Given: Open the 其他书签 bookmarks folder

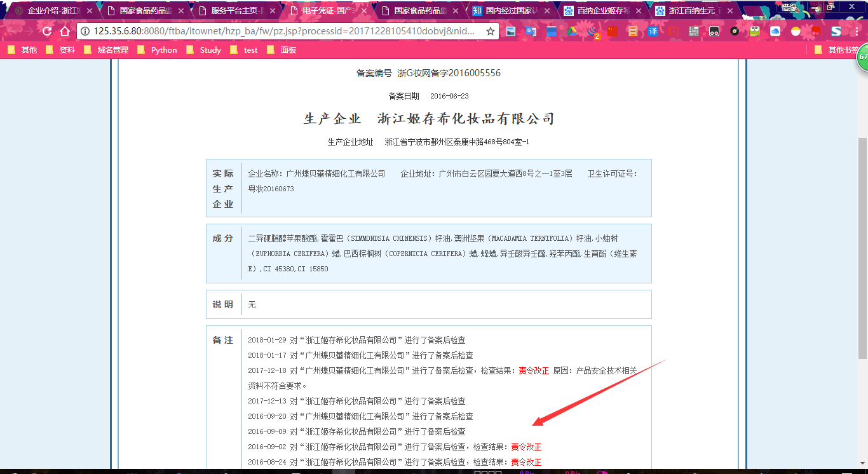Looking at the screenshot, I should pyautogui.click(x=837, y=50).
